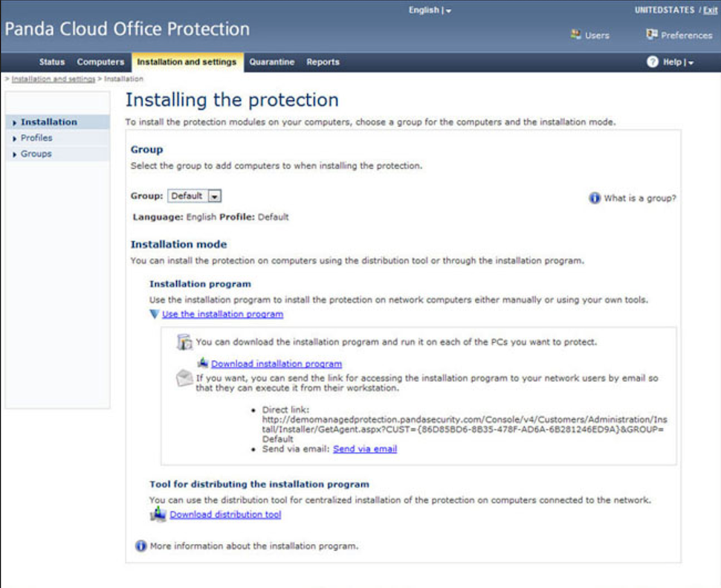
Task: Click Use the installation program link
Action: pos(222,314)
